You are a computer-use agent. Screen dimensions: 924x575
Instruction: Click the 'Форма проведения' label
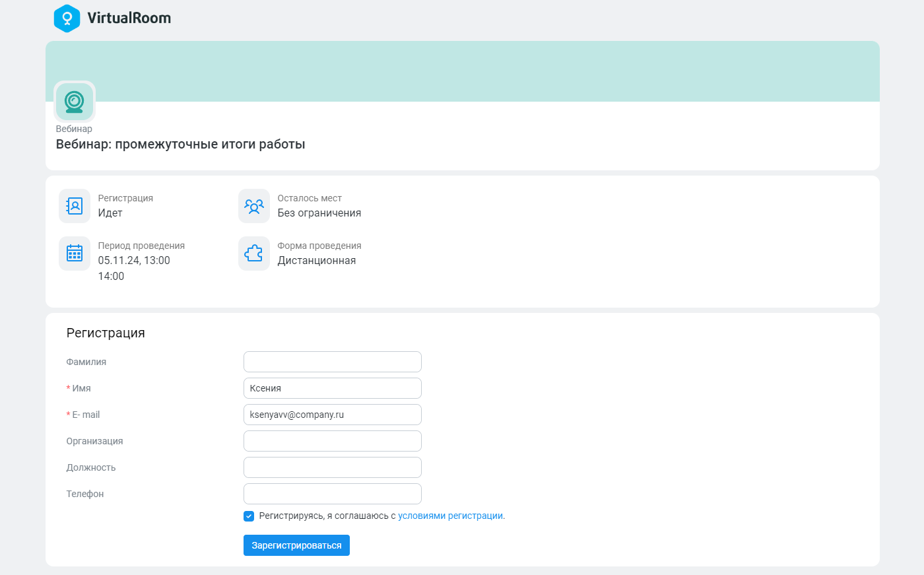click(x=319, y=246)
